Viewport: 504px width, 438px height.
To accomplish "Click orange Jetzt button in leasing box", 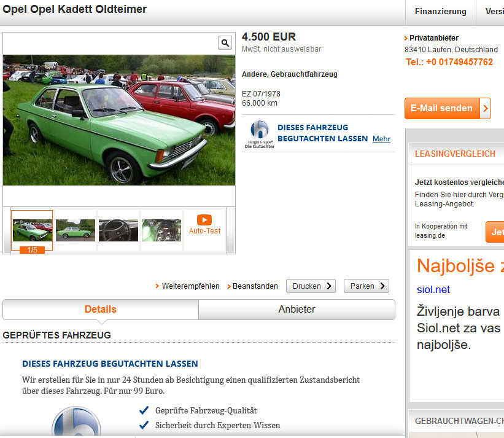I will (495, 232).
